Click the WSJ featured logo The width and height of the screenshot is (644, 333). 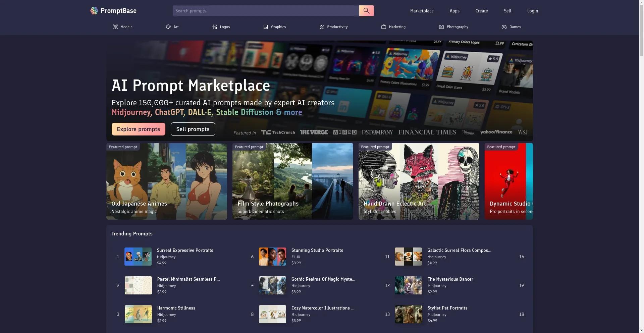(523, 132)
